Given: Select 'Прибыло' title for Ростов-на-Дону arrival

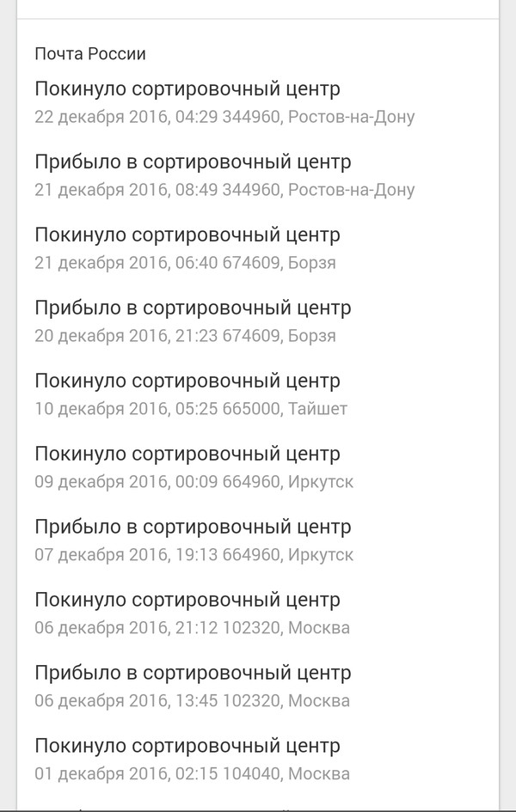Looking at the screenshot, I should coord(193,162).
